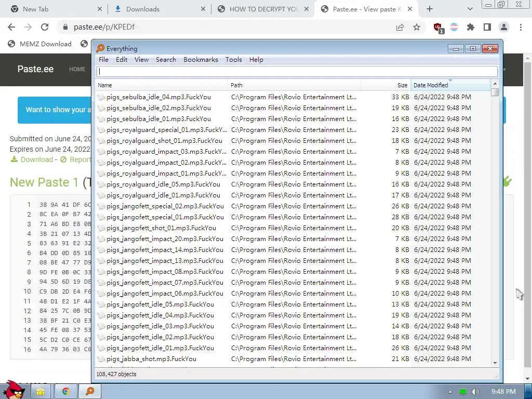The height and width of the screenshot is (399, 532).
Task: Select pigs_jangofett_idle_02.mp3.FuckYou file name
Action: click(x=160, y=337)
